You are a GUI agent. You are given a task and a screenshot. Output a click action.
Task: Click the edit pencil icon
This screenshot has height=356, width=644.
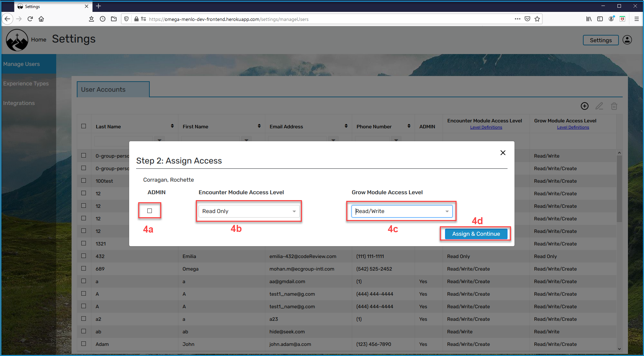coord(599,106)
